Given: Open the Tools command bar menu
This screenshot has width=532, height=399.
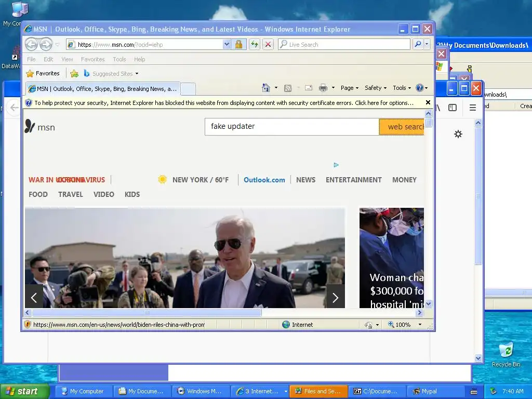Looking at the screenshot, I should pos(402,88).
